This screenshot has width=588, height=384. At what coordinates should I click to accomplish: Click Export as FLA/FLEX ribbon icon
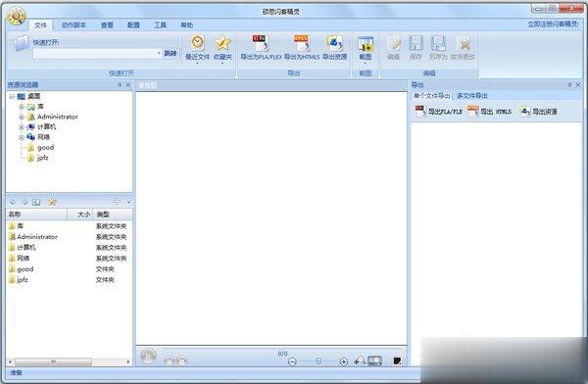(261, 43)
